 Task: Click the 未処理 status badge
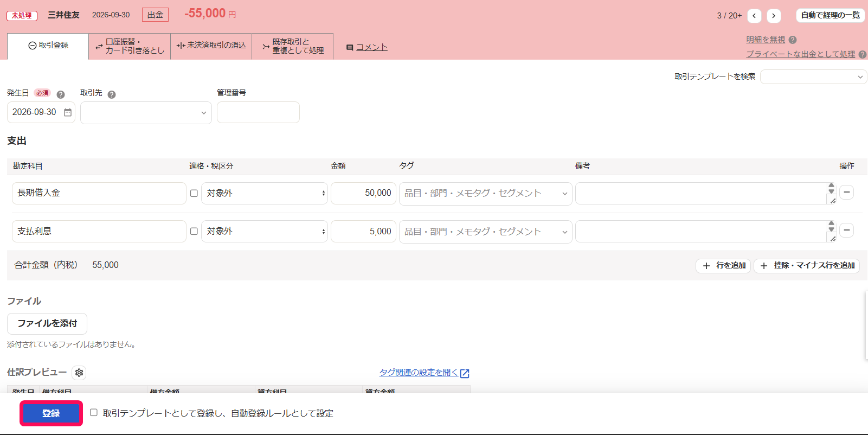coord(22,16)
